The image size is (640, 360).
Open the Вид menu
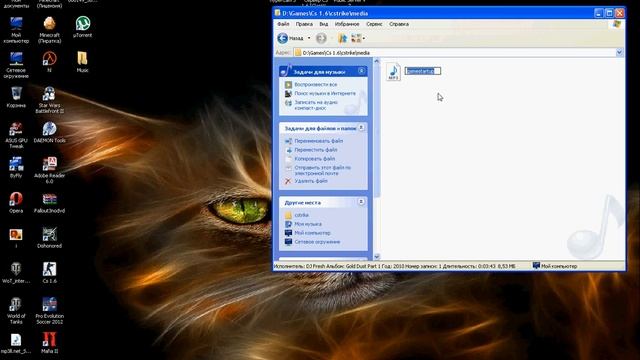click(323, 24)
